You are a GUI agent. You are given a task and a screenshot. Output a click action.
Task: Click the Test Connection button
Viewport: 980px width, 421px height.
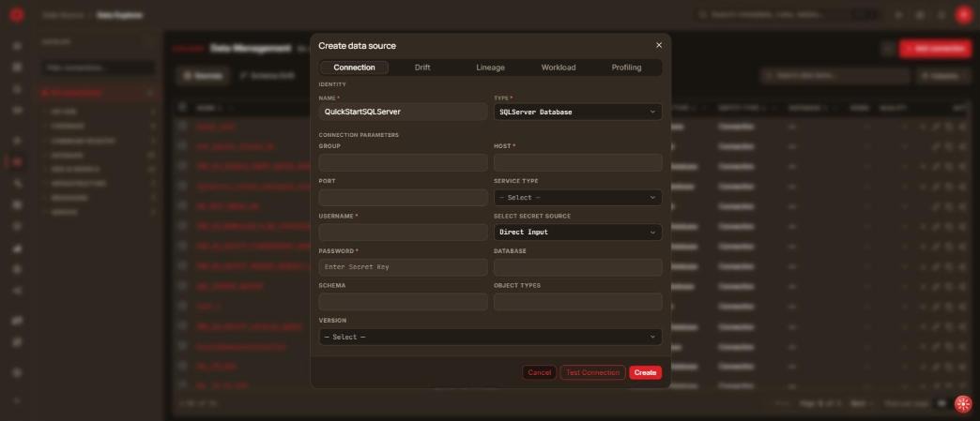(x=592, y=372)
